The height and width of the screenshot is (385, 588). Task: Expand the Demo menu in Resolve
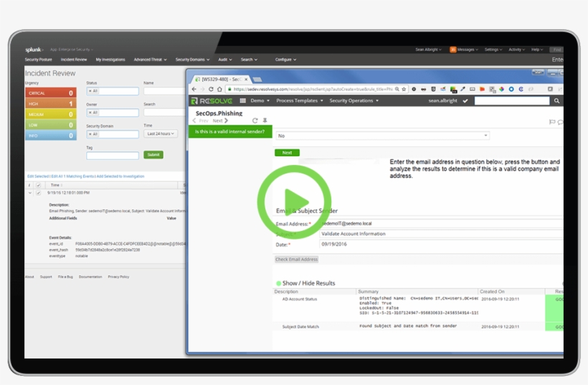point(260,100)
